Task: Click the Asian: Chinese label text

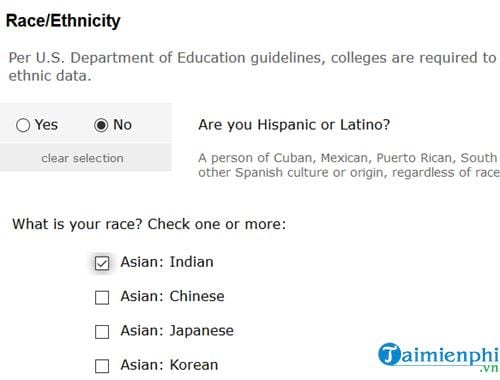Action: tap(172, 296)
